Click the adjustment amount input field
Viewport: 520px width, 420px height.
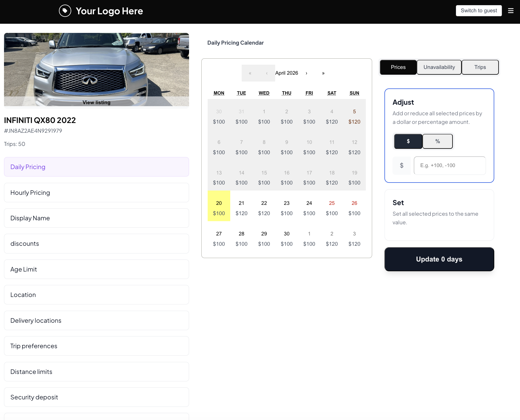450,165
